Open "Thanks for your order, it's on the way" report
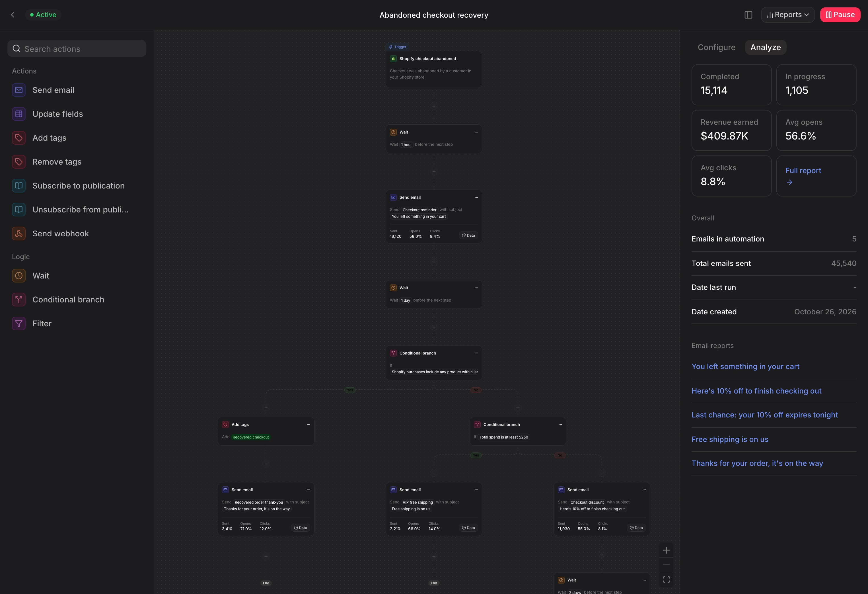 [x=757, y=464]
